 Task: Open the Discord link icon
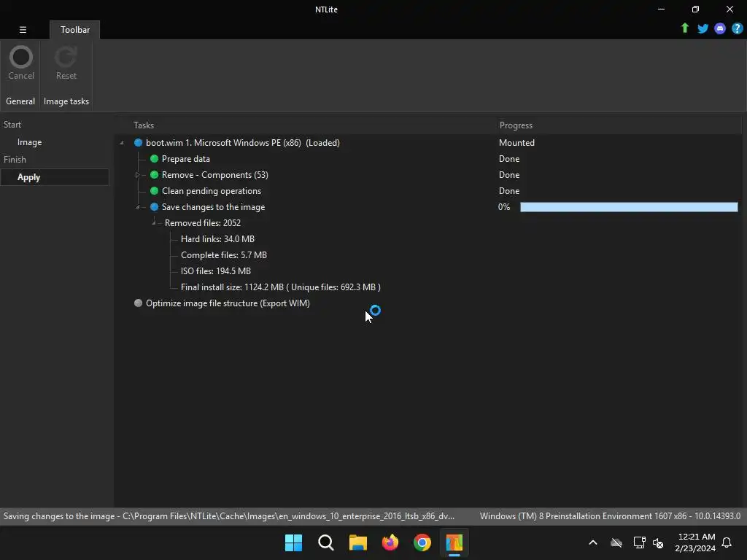pos(720,28)
